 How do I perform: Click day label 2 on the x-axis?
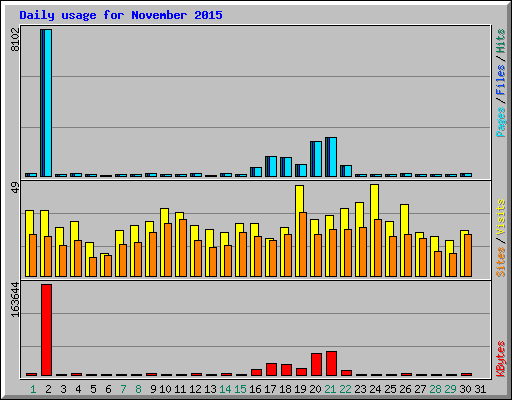48,389
